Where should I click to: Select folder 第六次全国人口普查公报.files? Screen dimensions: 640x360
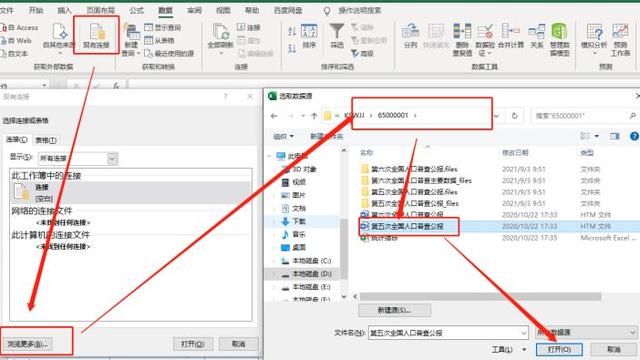tap(414, 169)
